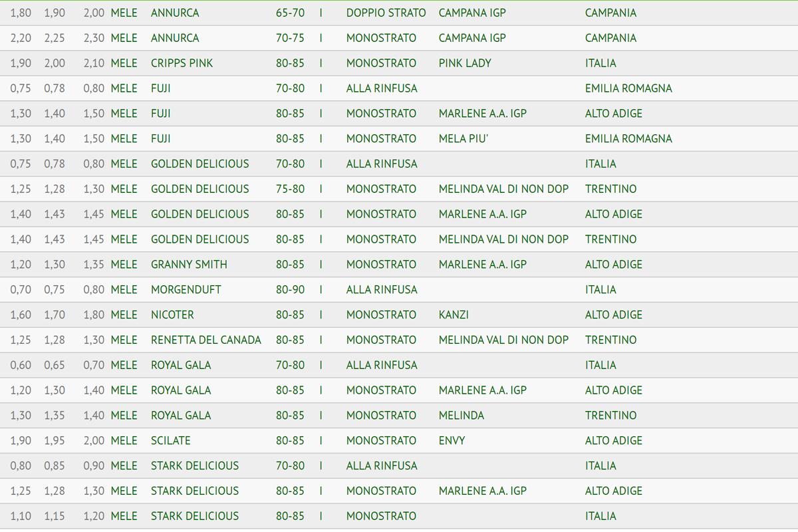The image size is (798, 532).
Task: Click the MORGENDUFT variety name
Action: point(186,289)
